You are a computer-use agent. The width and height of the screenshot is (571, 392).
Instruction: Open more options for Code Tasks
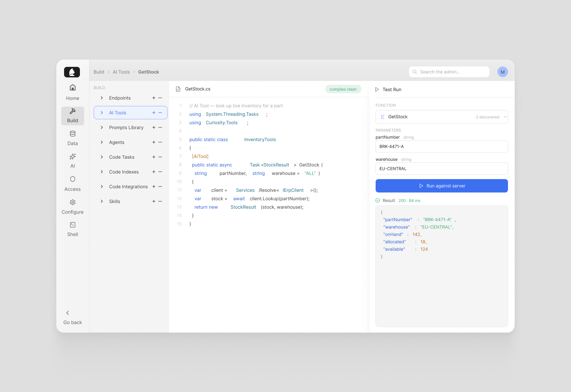(160, 157)
